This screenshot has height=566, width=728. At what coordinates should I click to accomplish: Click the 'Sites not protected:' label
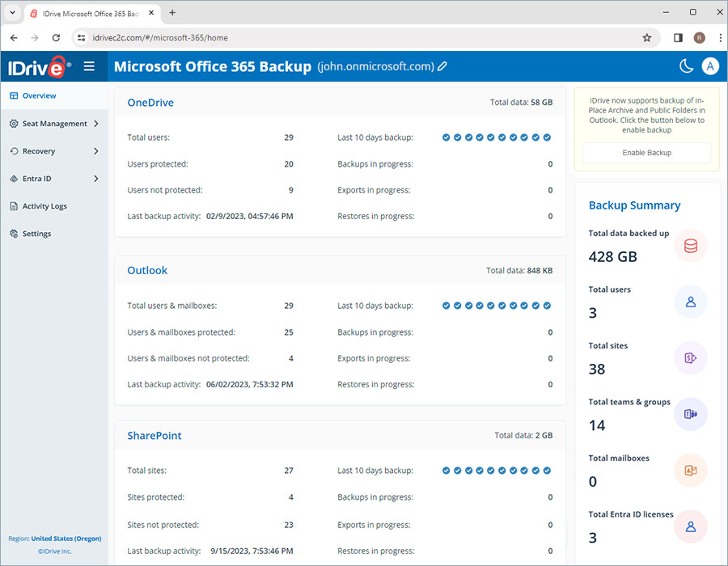163,526
